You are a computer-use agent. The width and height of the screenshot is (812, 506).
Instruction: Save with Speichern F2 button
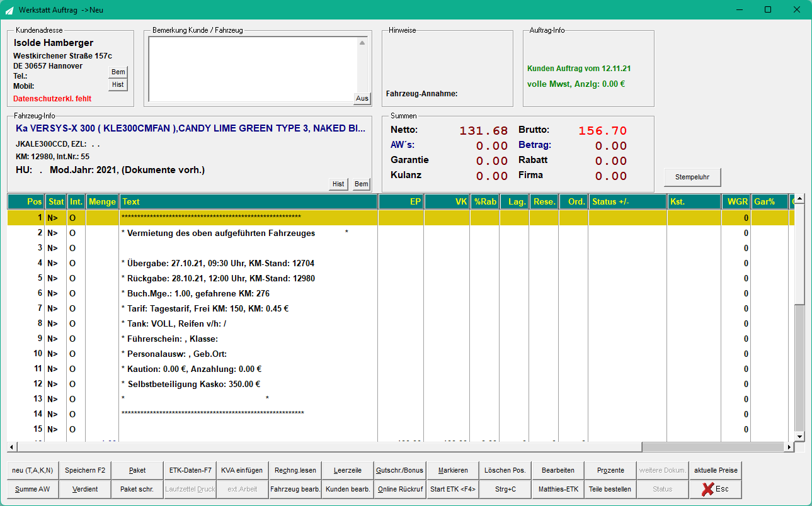(85, 470)
